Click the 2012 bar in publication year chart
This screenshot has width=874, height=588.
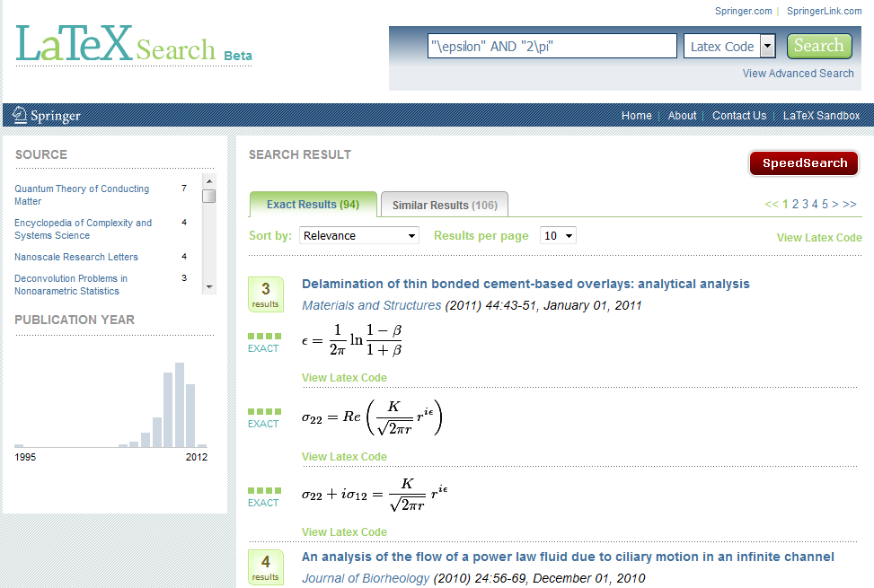(x=202, y=445)
